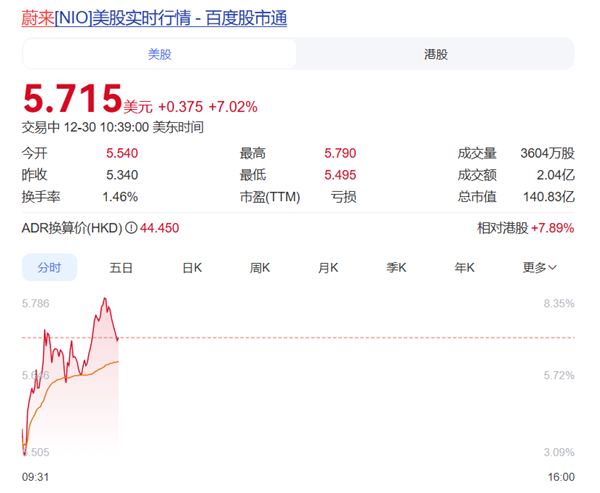
Task: Click the 相对港股 value +7.89%
Action: point(553,228)
